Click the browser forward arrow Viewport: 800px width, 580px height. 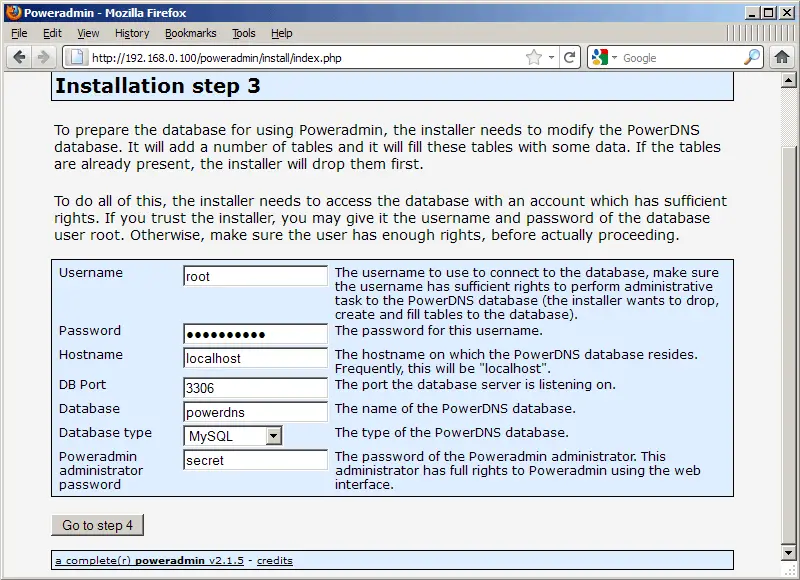(x=43, y=57)
